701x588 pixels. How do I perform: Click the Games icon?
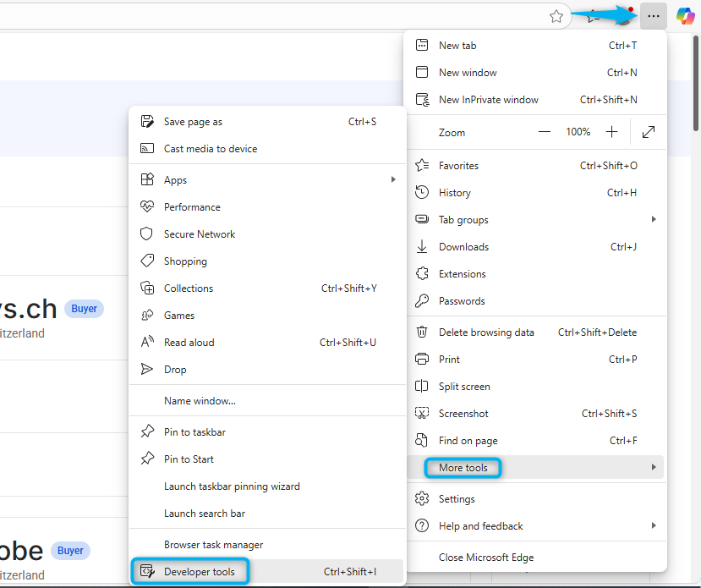pos(147,316)
